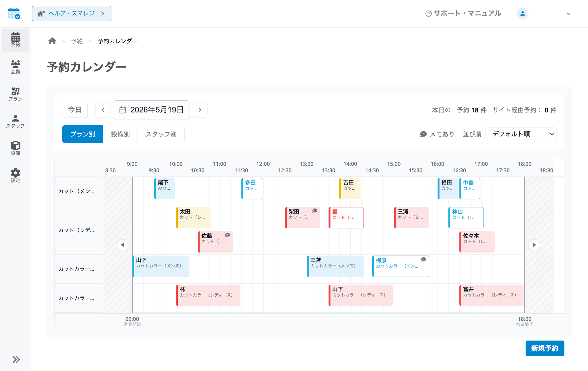Click memo icon on 柴田 booking
Screen dimensions: 588x371
pyautogui.click(x=315, y=211)
